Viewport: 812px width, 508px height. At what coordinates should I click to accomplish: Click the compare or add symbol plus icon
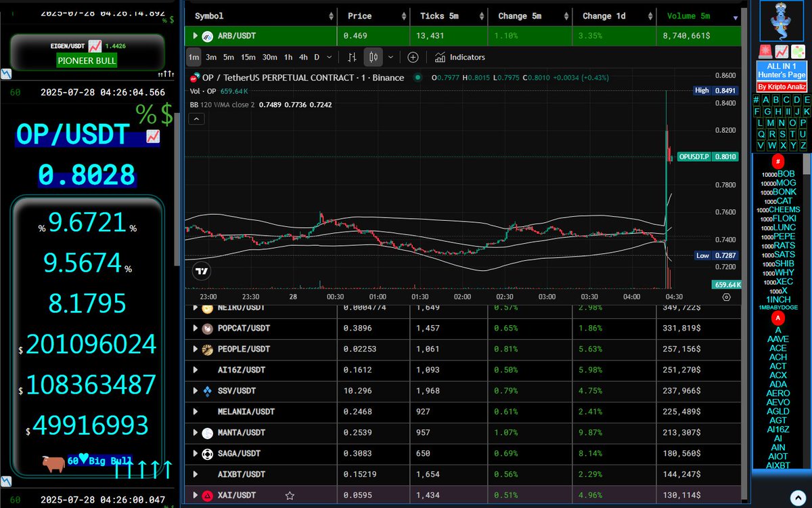coord(413,58)
